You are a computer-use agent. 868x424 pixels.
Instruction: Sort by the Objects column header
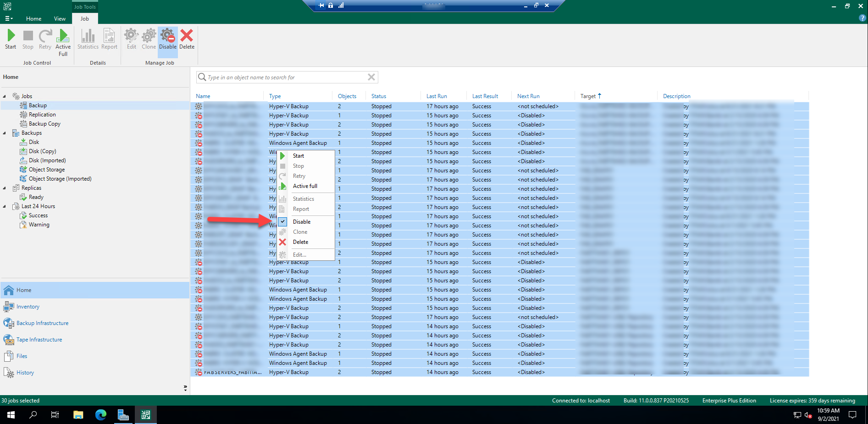347,96
